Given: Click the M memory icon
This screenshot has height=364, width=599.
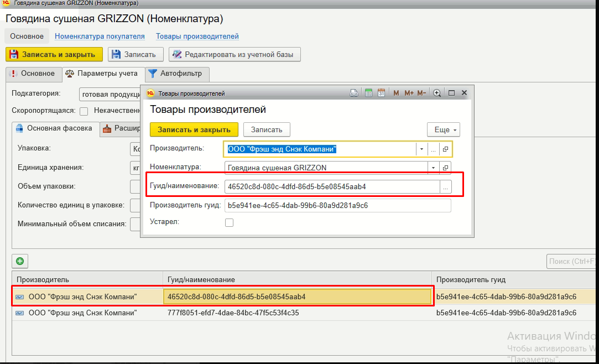Looking at the screenshot, I should 396,93.
